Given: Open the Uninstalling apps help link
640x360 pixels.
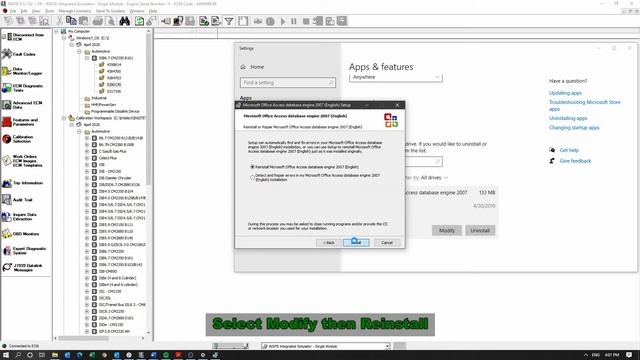Looking at the screenshot, I should 568,118.
